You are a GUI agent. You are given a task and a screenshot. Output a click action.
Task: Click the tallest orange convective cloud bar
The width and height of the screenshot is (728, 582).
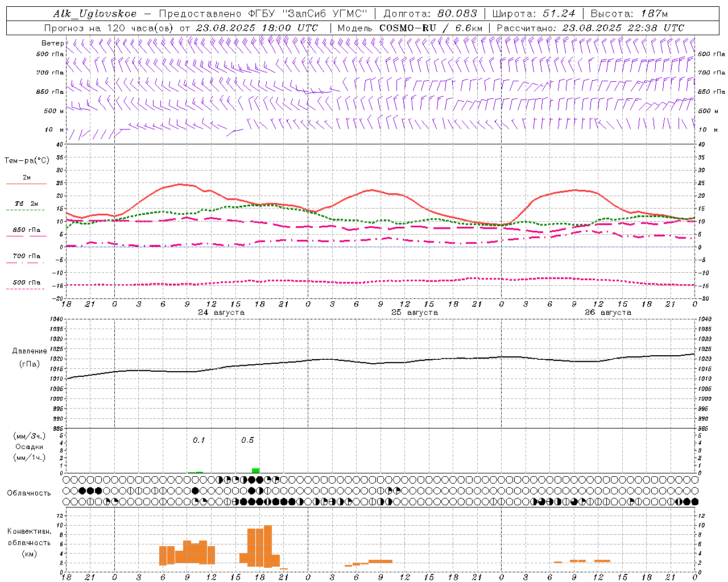[x=268, y=546]
